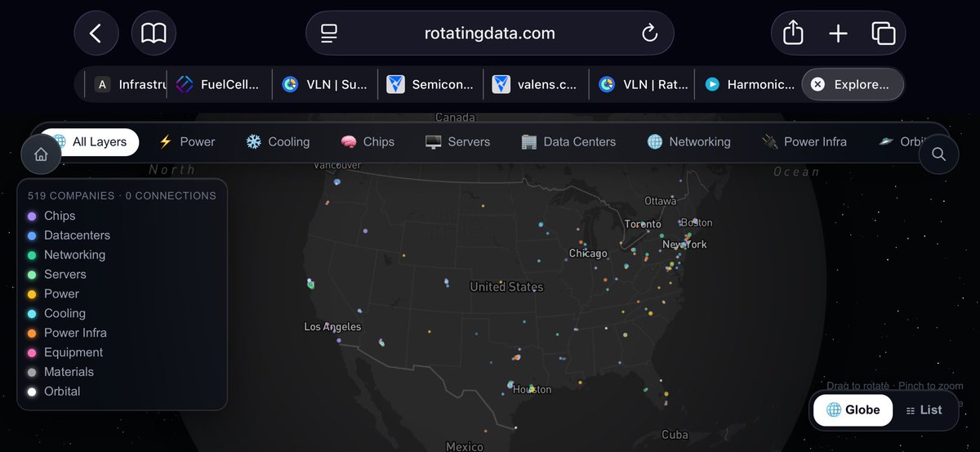The width and height of the screenshot is (980, 452).
Task: Switch to the valens.c... tab
Action: (537, 84)
